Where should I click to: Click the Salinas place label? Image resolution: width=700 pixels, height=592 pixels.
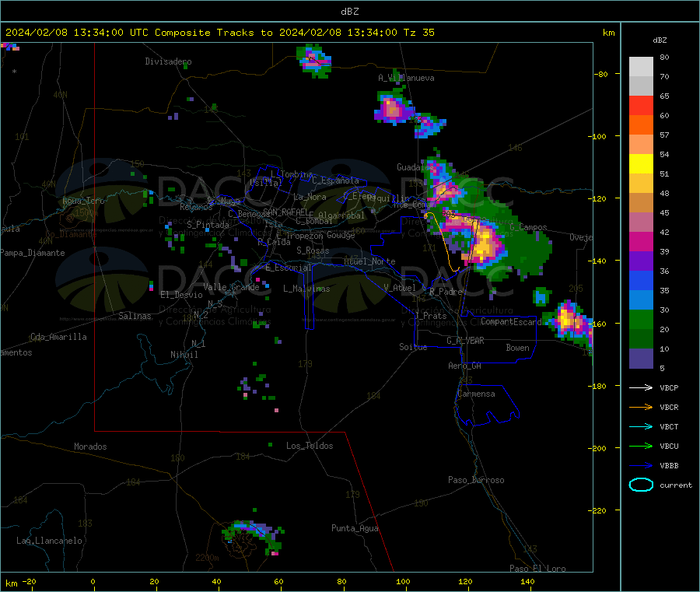[x=135, y=316]
